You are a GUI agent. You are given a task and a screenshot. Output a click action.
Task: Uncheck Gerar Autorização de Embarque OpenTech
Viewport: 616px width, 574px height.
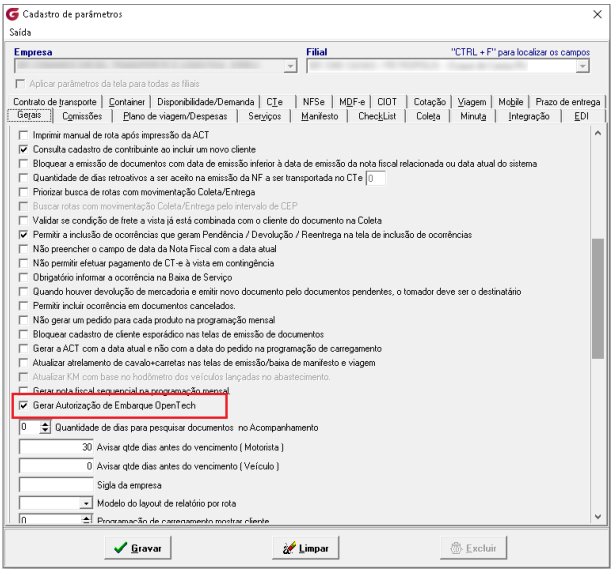tap(24, 405)
